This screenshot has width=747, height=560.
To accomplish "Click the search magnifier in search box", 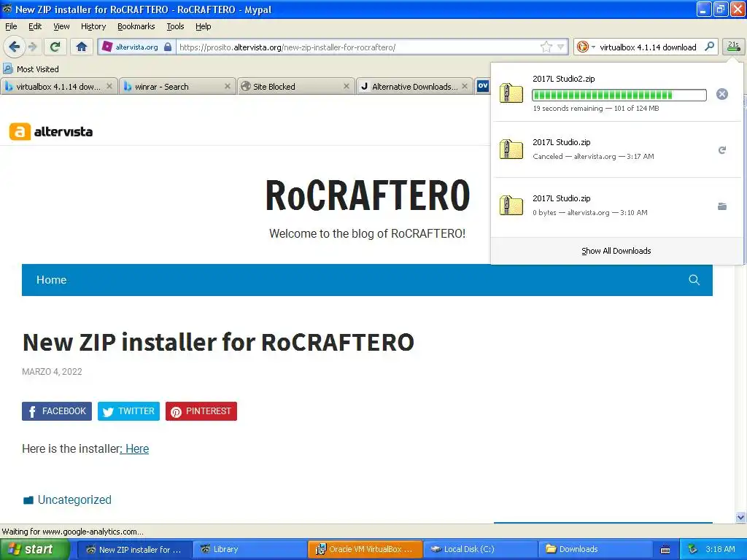I will click(x=709, y=47).
